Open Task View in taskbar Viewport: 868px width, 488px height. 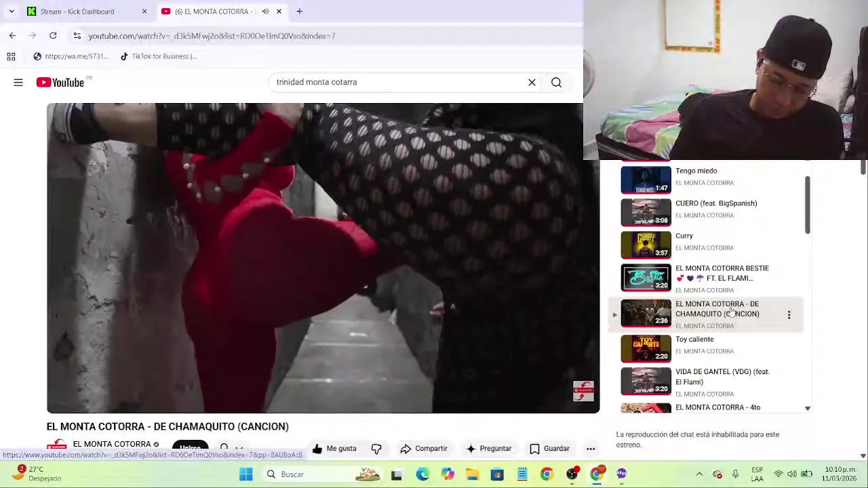[397, 474]
